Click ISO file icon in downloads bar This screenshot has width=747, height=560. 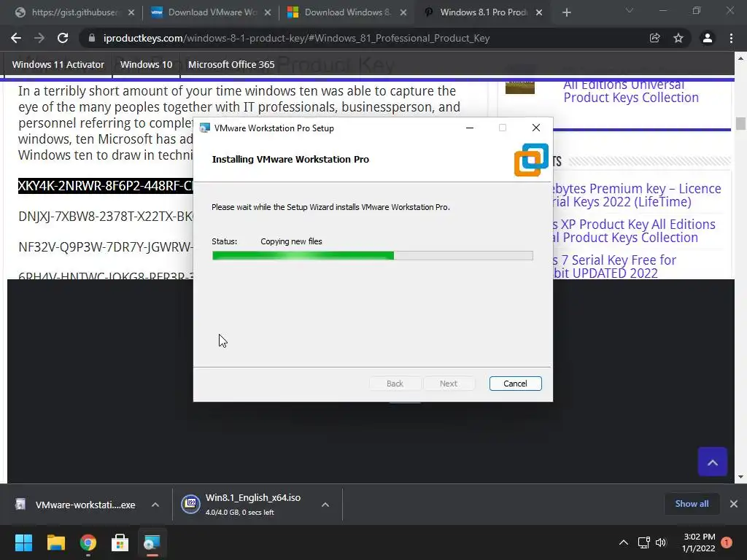(x=190, y=504)
